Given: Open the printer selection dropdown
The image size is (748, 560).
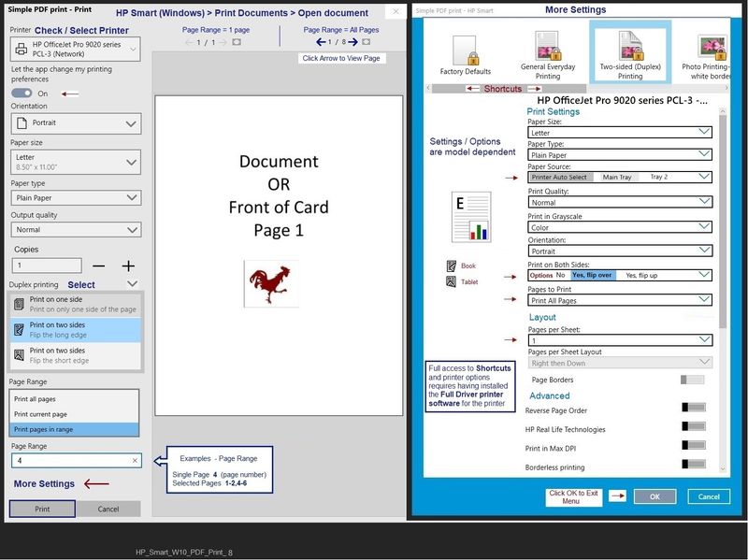Looking at the screenshot, I should coord(76,50).
